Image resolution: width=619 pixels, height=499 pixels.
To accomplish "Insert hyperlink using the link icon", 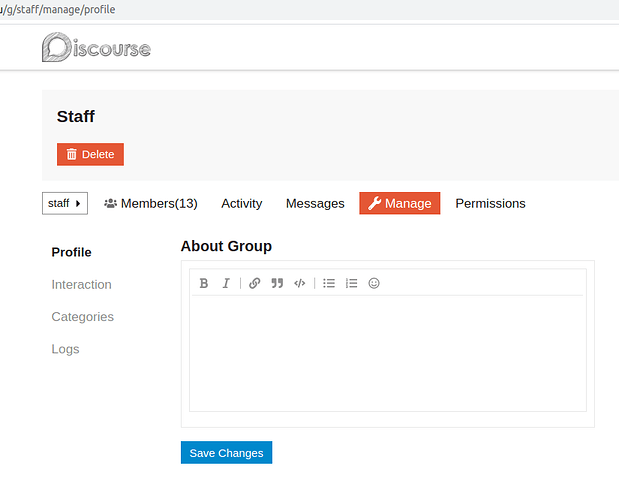I will pyautogui.click(x=255, y=283).
